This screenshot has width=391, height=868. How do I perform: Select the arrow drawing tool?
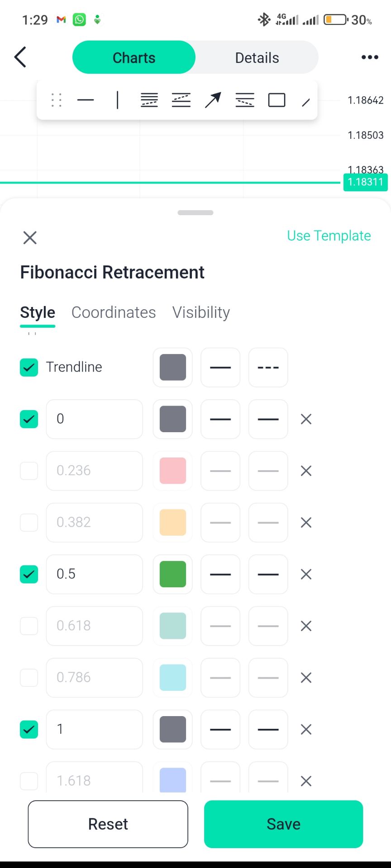213,100
